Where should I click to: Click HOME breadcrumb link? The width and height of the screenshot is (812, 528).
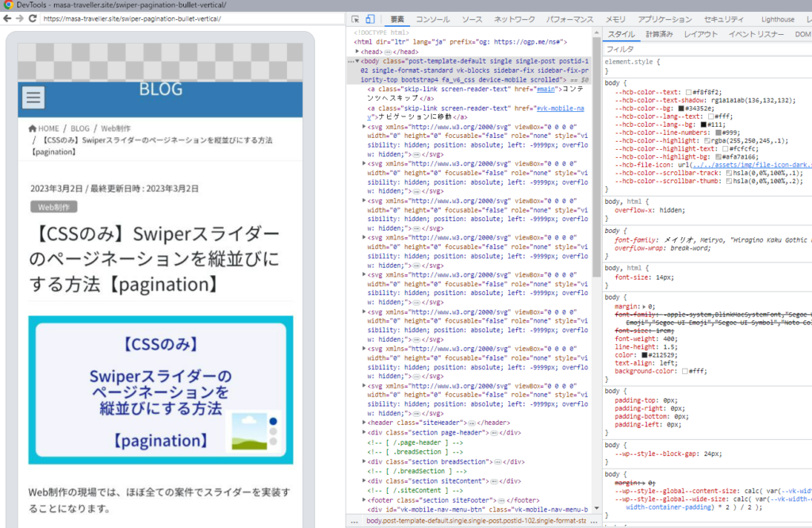click(48, 128)
